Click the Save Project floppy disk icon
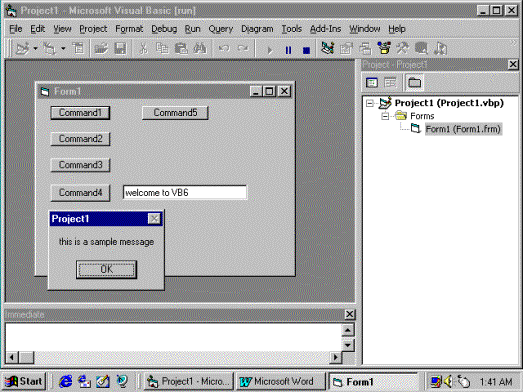This screenshot has height=392, width=523. point(120,49)
